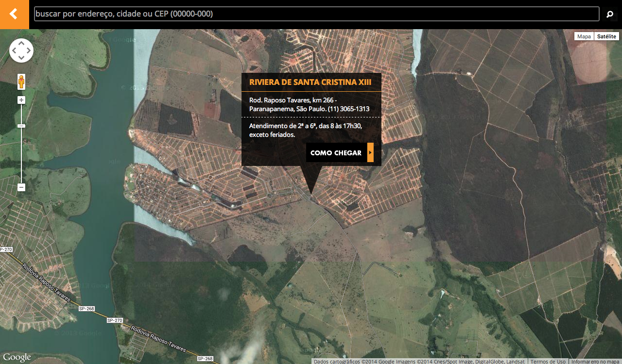Click the Google logo on the map

(17, 358)
